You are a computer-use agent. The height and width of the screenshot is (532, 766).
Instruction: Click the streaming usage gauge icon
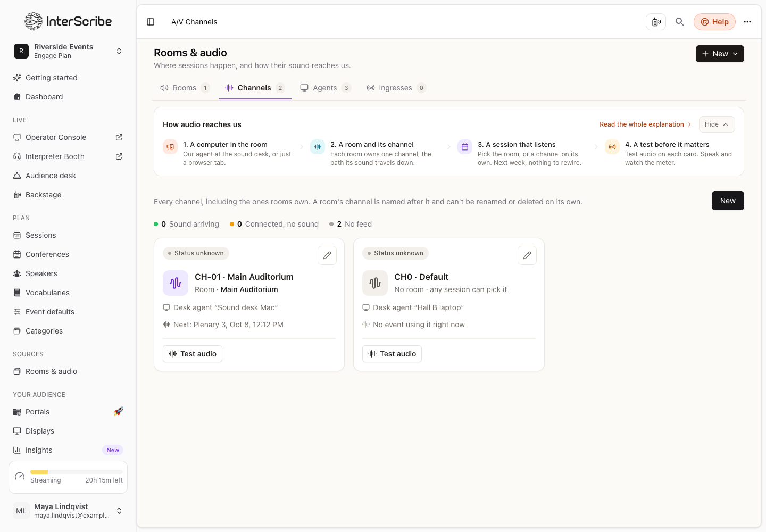(x=20, y=476)
